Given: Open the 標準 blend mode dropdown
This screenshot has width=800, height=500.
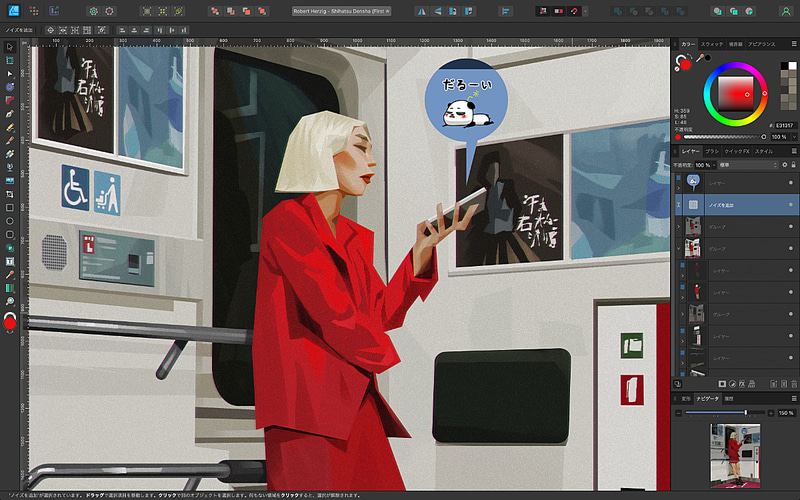Looking at the screenshot, I should tap(747, 165).
